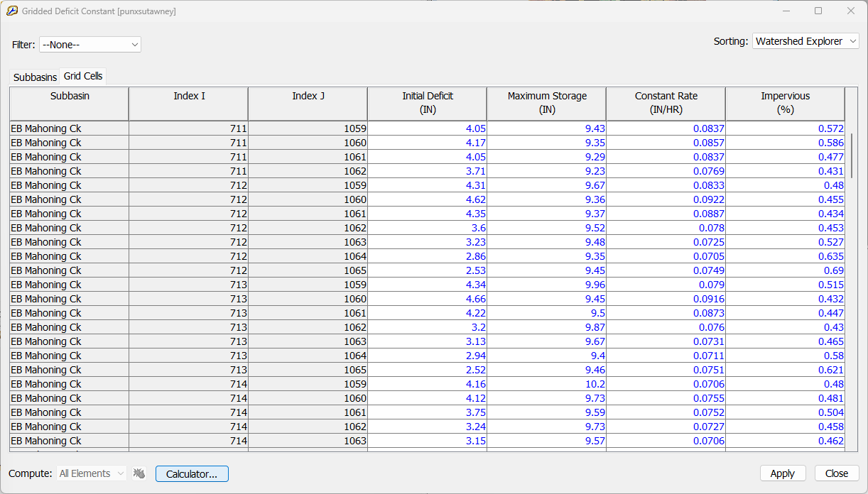The width and height of the screenshot is (868, 494).
Task: Click the compute icon beside All Elements
Action: (x=139, y=473)
